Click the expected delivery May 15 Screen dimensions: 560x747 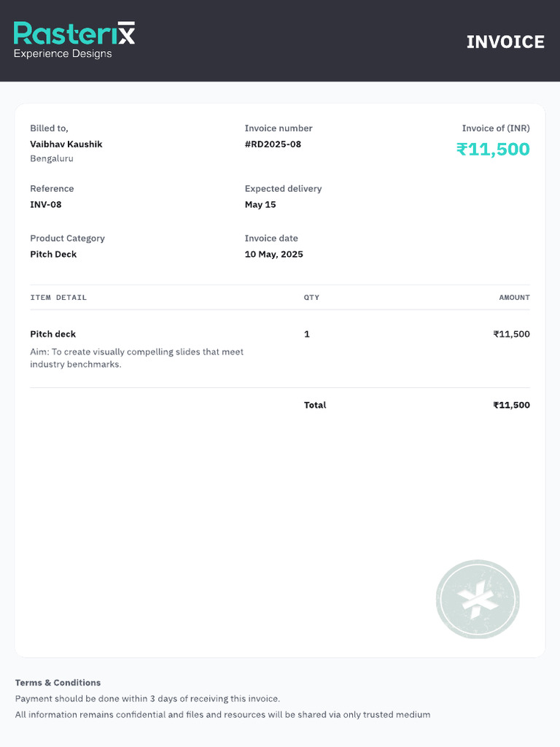coord(260,204)
